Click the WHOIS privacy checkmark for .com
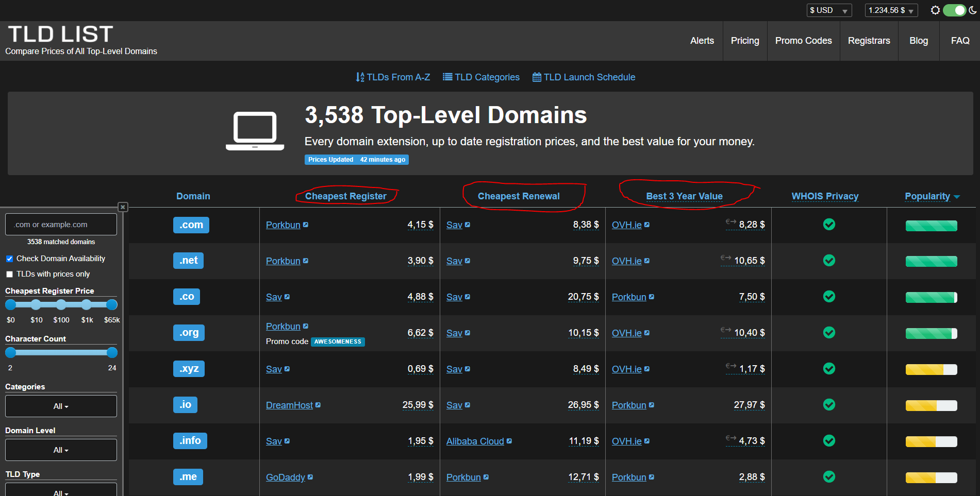This screenshot has width=980, height=496. 829,224
